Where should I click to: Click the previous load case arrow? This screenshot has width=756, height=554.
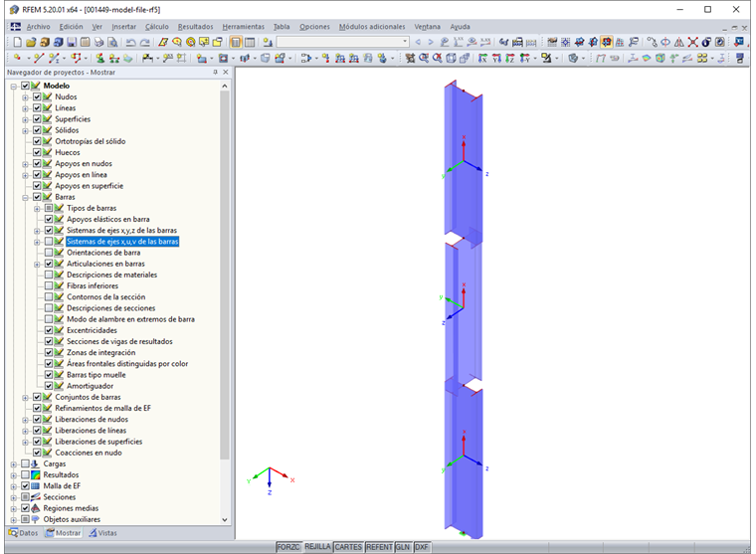(418, 43)
